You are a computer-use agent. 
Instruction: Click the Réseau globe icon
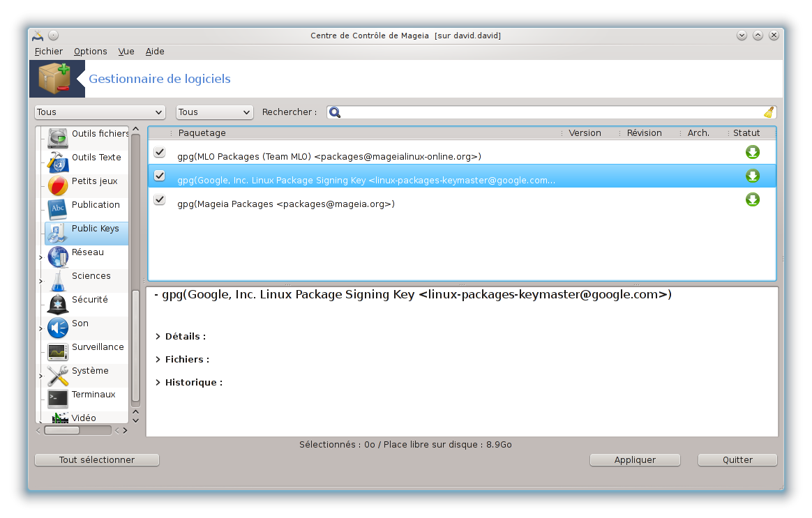57,257
